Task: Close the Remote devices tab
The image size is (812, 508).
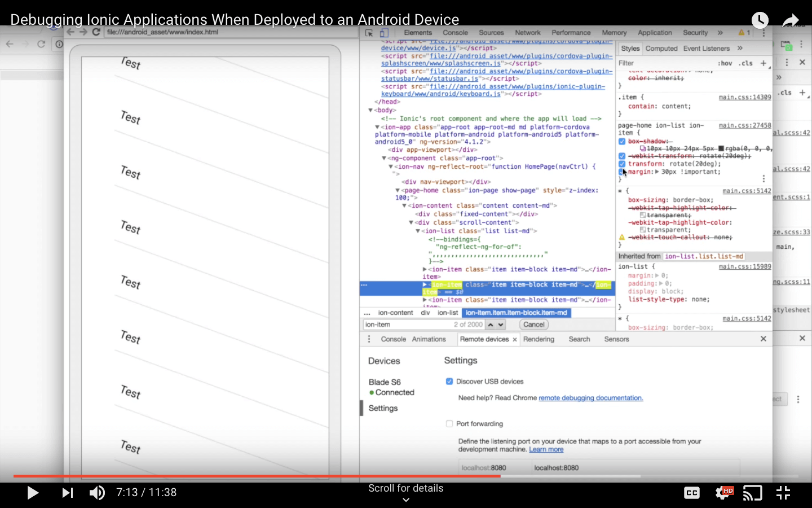Action: (514, 339)
